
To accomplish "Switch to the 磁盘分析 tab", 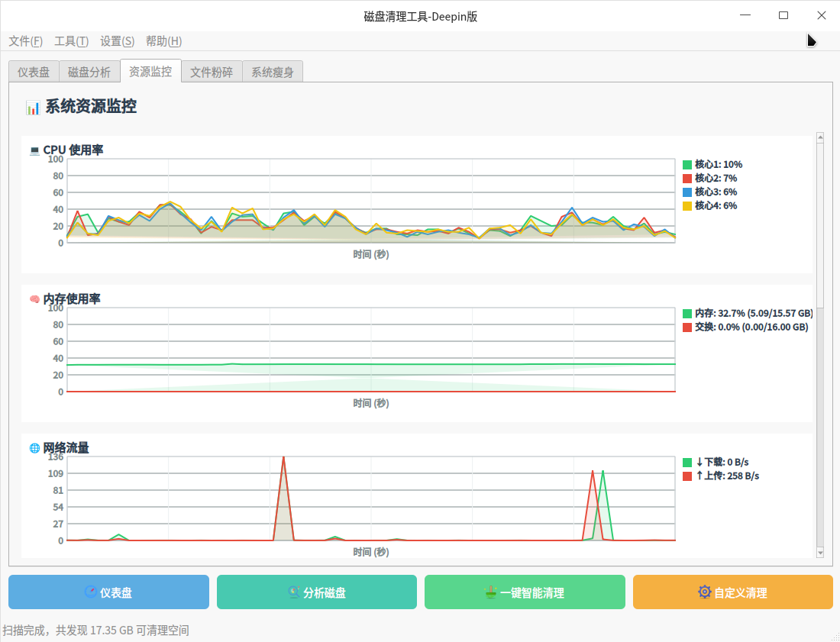I will tap(89, 73).
